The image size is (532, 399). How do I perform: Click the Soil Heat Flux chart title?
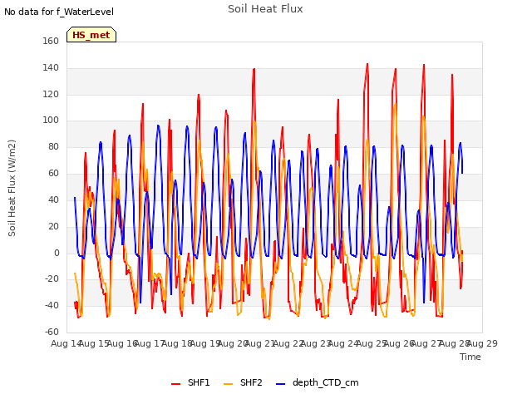pos(265,9)
